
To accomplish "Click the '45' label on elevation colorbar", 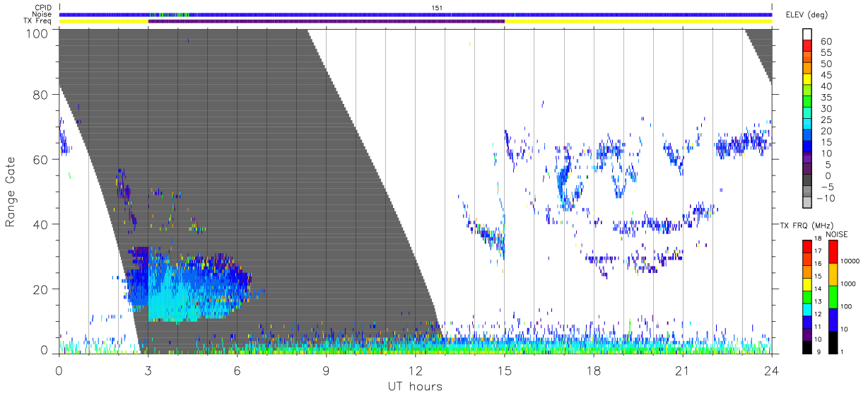I will point(825,75).
